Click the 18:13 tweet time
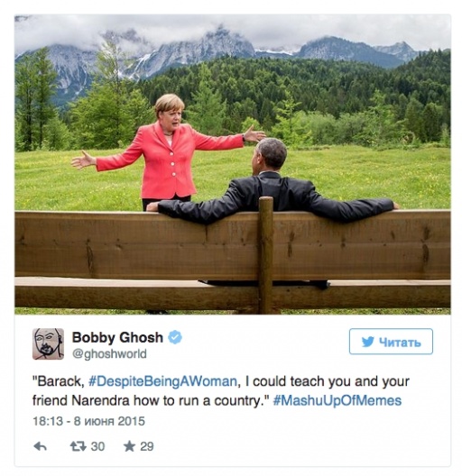462x476 pixels. click(48, 421)
